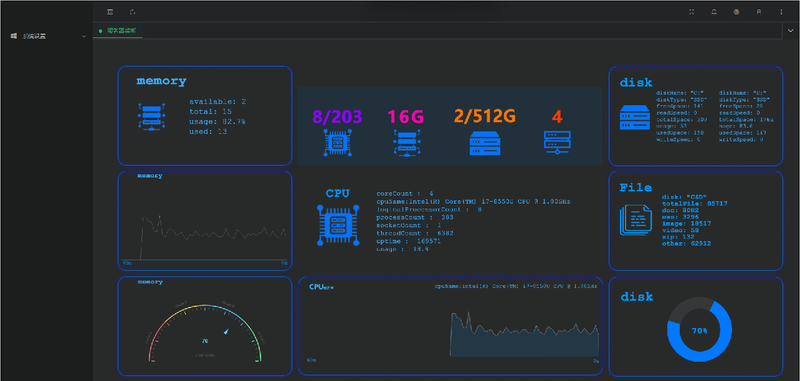Click the 'coreCount : 4' line
The height and width of the screenshot is (381, 800).
pos(405,194)
